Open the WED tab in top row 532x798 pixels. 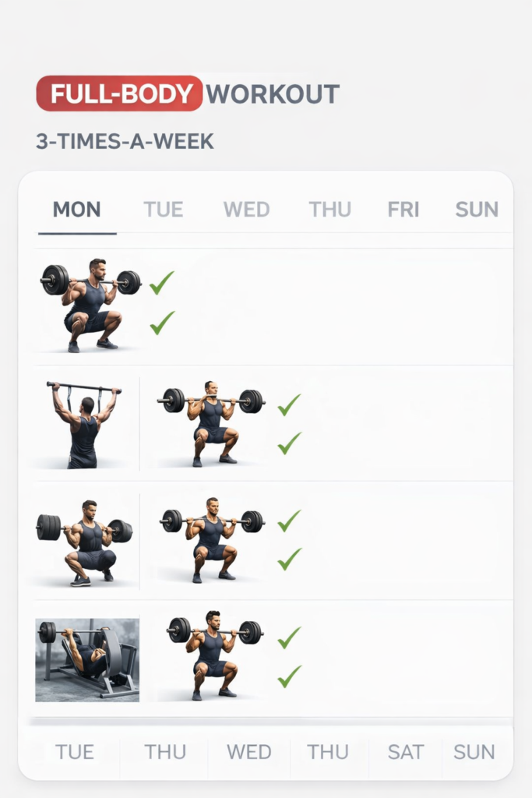[246, 210]
